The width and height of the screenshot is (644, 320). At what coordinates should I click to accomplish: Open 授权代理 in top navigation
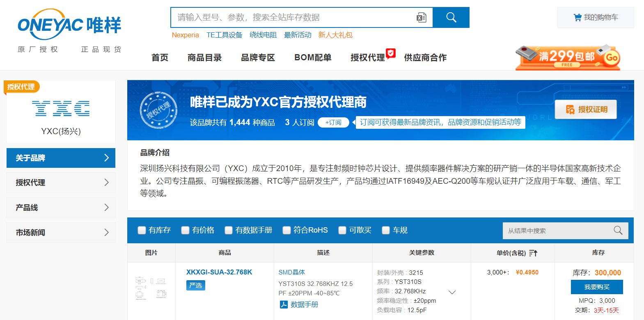367,58
